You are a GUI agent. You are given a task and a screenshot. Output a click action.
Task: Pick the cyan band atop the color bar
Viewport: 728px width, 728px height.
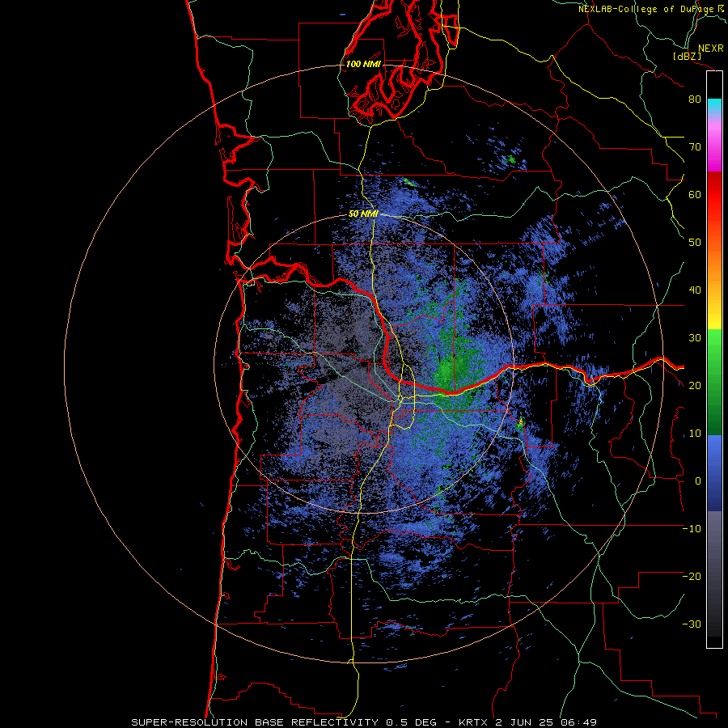point(714,107)
